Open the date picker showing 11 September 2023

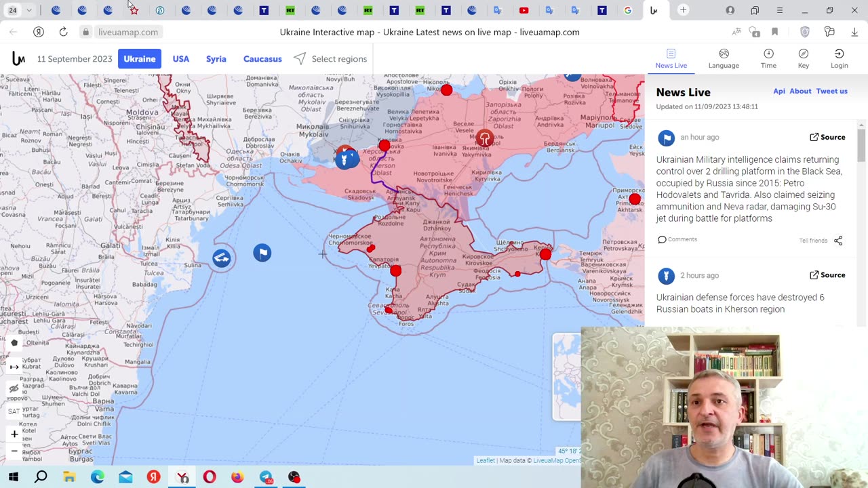point(75,59)
